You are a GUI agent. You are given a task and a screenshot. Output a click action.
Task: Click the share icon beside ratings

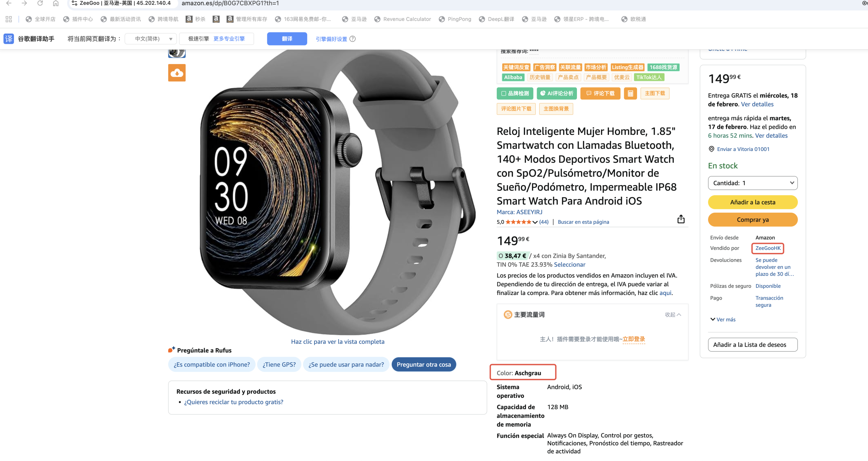click(x=681, y=219)
